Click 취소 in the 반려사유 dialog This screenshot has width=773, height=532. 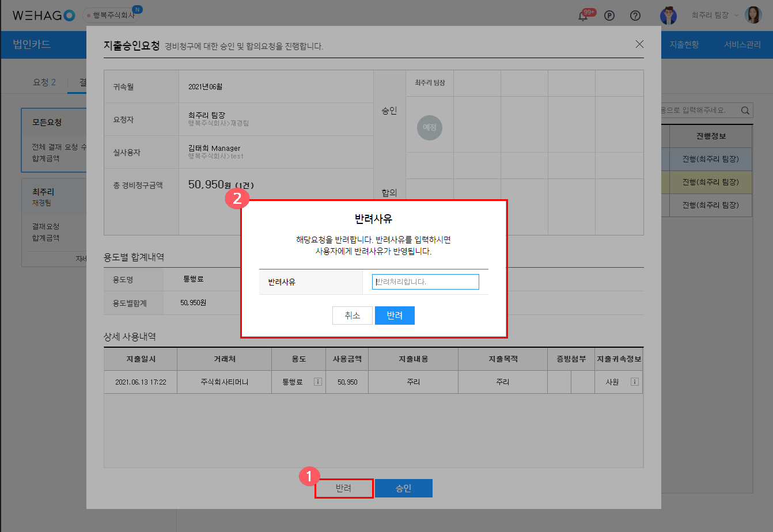(x=352, y=316)
